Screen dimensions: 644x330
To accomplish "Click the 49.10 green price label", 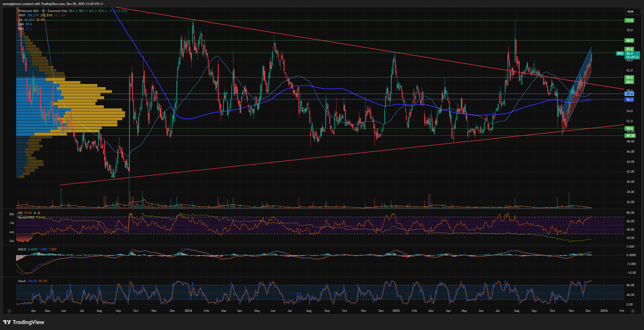I will [630, 136].
